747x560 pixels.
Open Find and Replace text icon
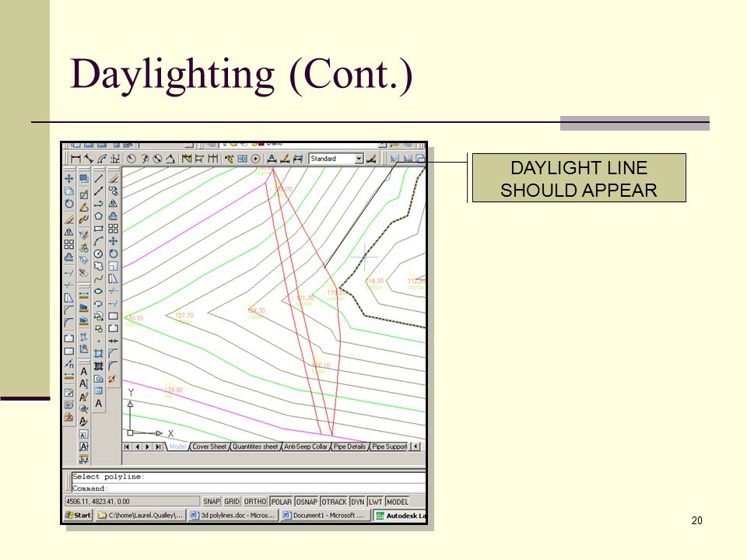84,408
